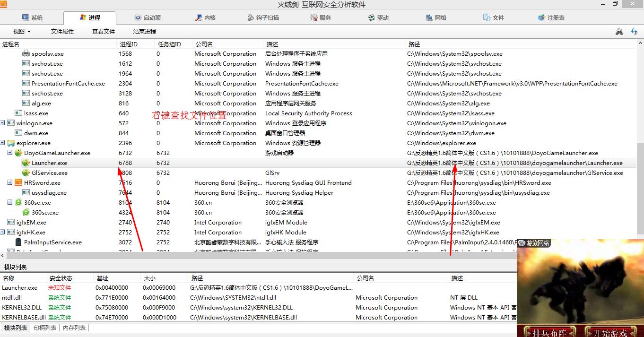Collapse the parent 360se.exe tree node

pos(10,203)
